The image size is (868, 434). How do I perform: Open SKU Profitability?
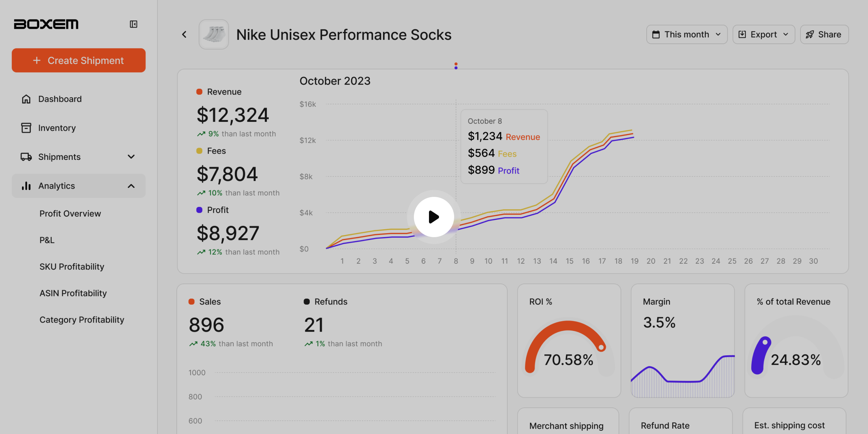click(x=72, y=267)
